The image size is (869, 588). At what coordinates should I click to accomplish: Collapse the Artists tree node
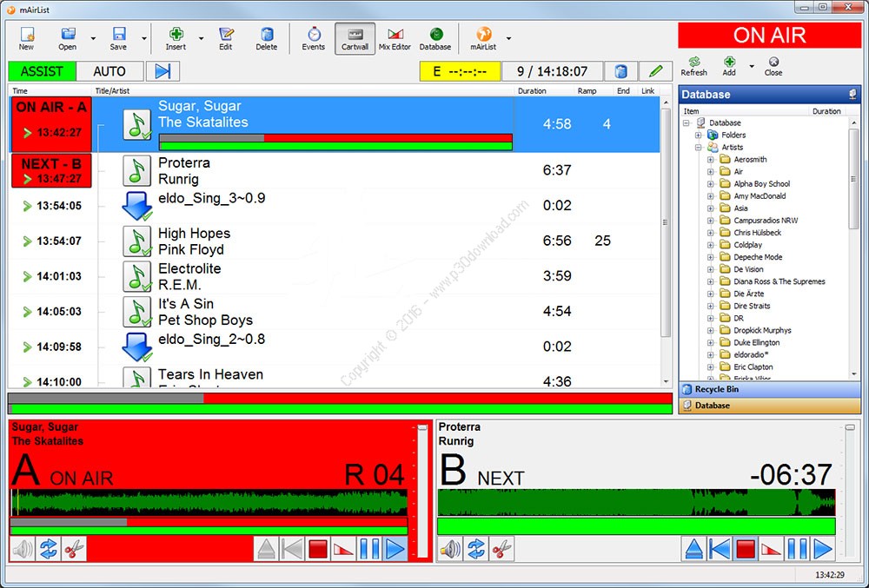point(699,148)
